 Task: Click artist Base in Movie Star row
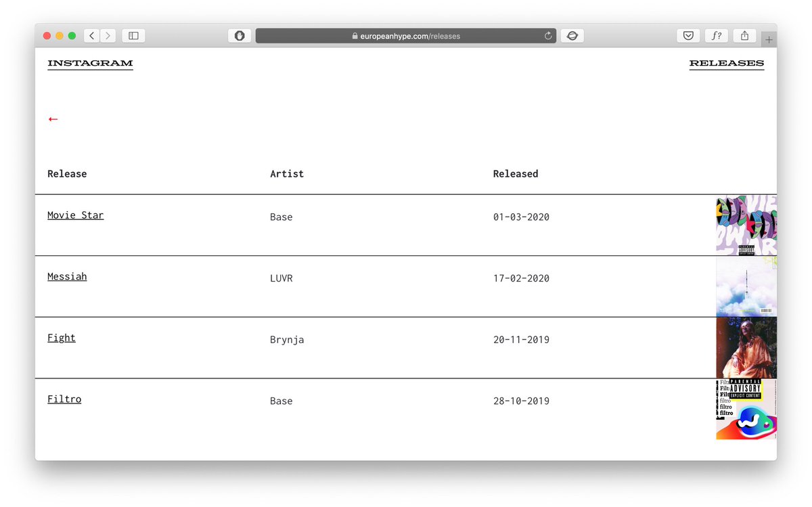coord(281,217)
